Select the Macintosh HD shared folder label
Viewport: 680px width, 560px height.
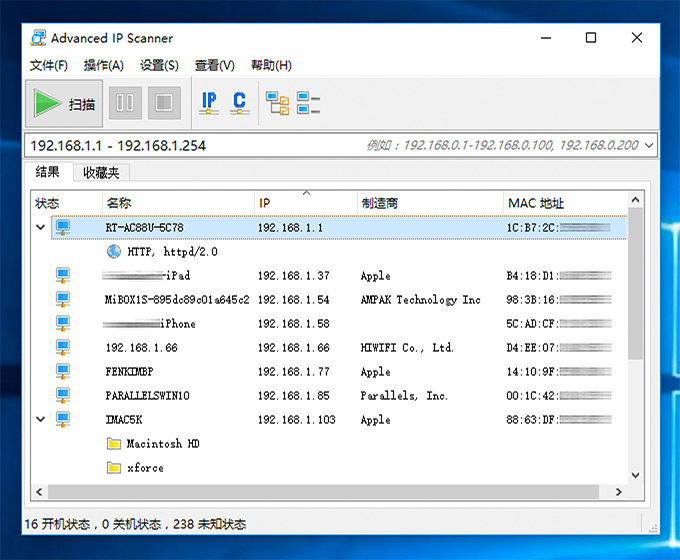pos(163,444)
